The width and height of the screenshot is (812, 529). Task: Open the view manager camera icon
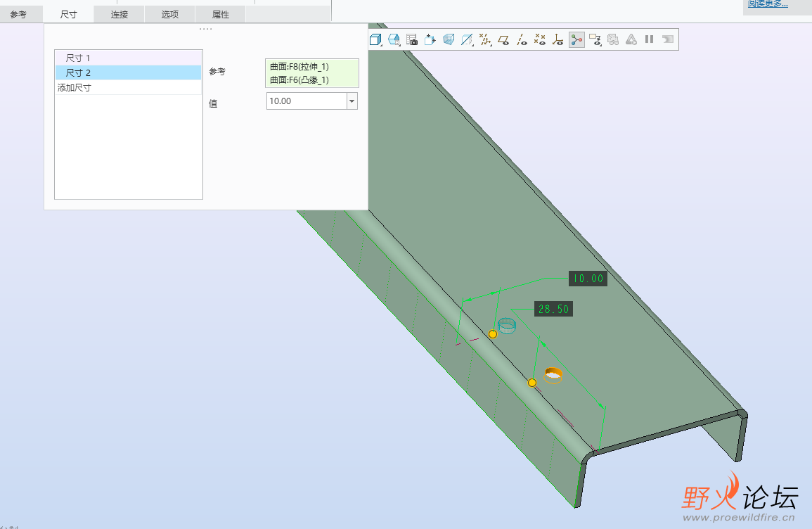[x=412, y=39]
